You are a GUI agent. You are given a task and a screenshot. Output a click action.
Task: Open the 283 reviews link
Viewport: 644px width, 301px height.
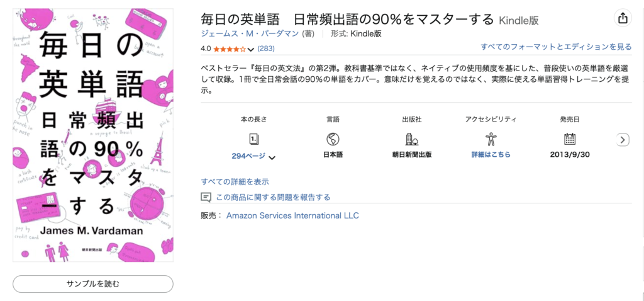click(266, 48)
